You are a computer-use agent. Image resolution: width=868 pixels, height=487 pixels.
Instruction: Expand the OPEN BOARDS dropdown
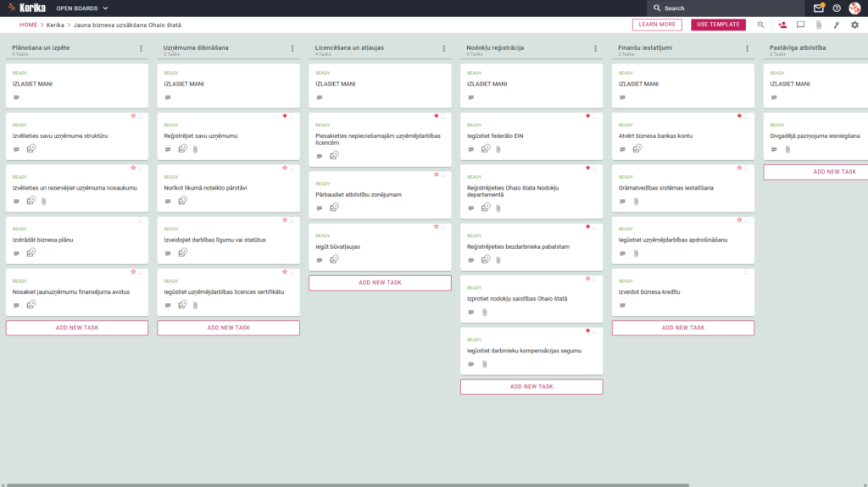click(x=82, y=8)
